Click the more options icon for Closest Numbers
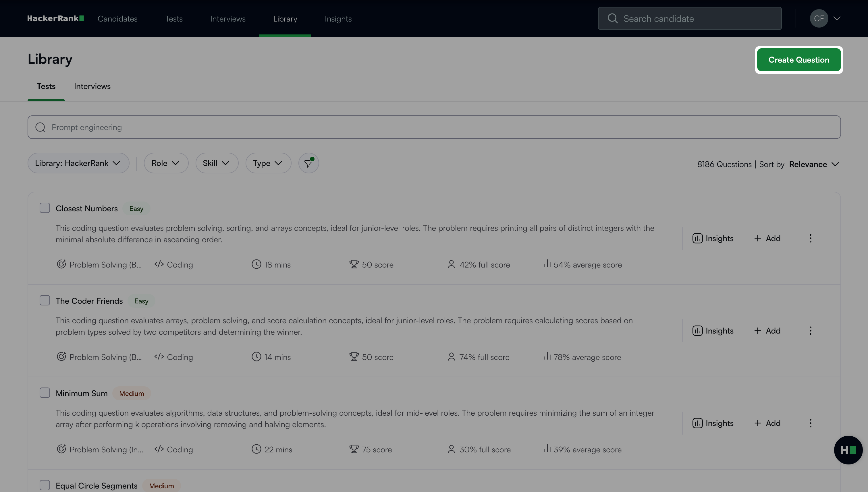The width and height of the screenshot is (868, 492). click(x=810, y=238)
